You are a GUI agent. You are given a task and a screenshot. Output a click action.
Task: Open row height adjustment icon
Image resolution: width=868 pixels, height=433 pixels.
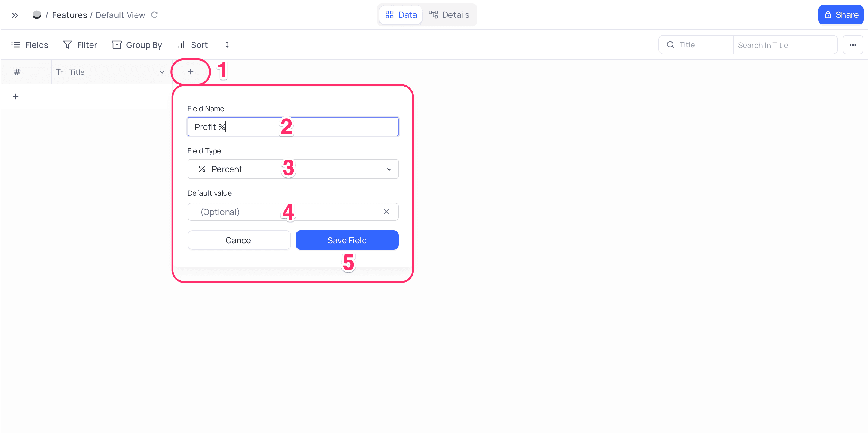point(227,45)
